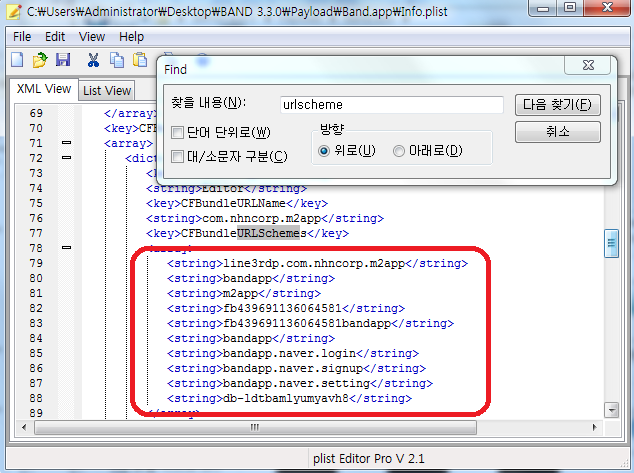Viewport: 634px width, 473px height.
Task: Enable case sensitive checkbox 대/소문자 구분(C)
Action: (177, 156)
